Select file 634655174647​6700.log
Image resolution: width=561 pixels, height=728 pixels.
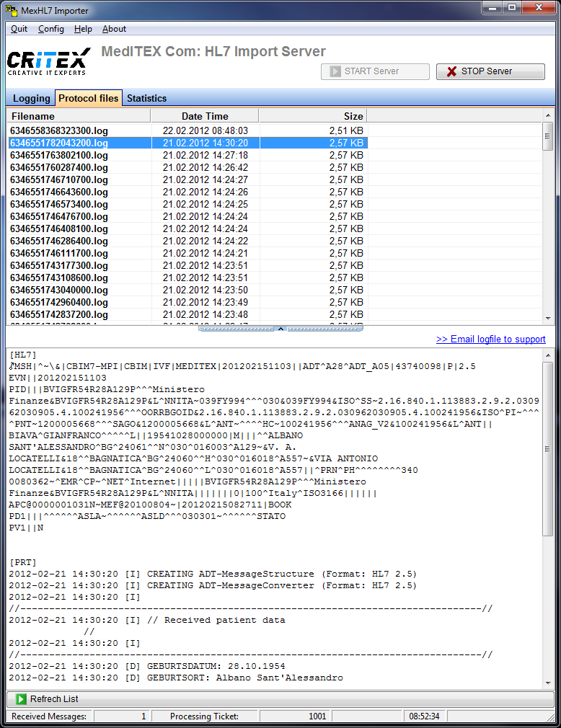tap(59, 216)
